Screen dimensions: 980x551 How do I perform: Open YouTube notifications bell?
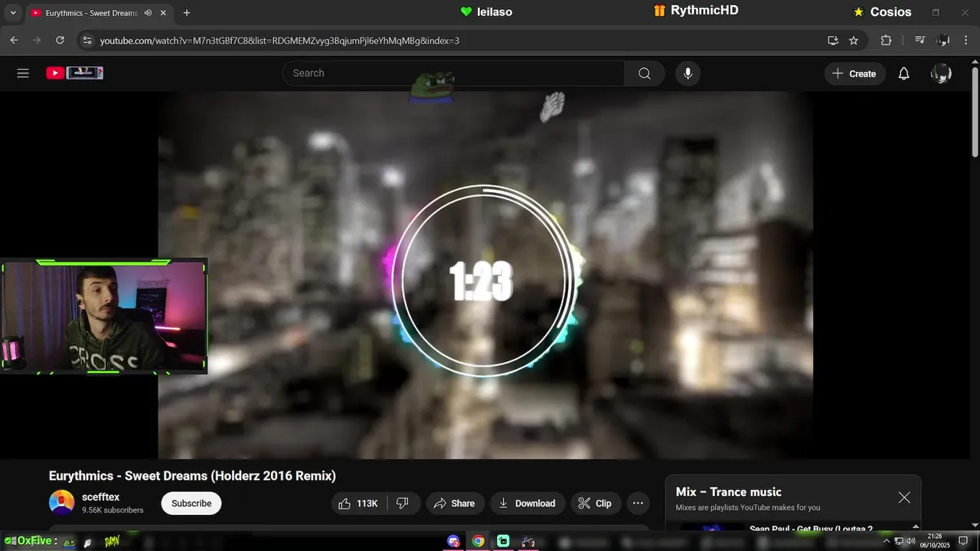coord(903,73)
